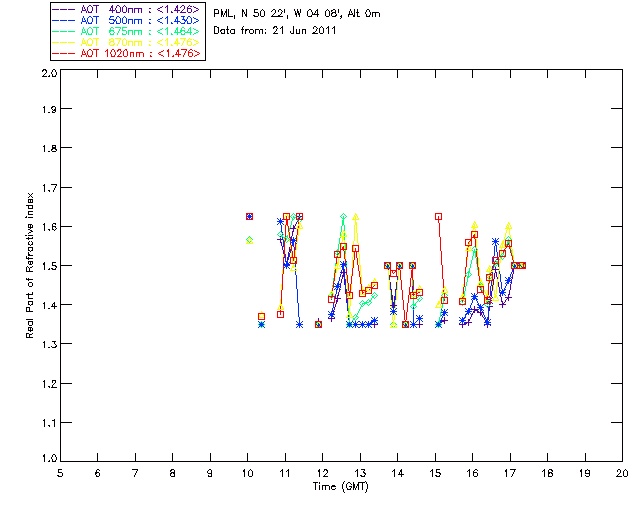Click the green diamond peak marker near hour 12.5
This screenshot has height=512, width=640.
[344, 216]
